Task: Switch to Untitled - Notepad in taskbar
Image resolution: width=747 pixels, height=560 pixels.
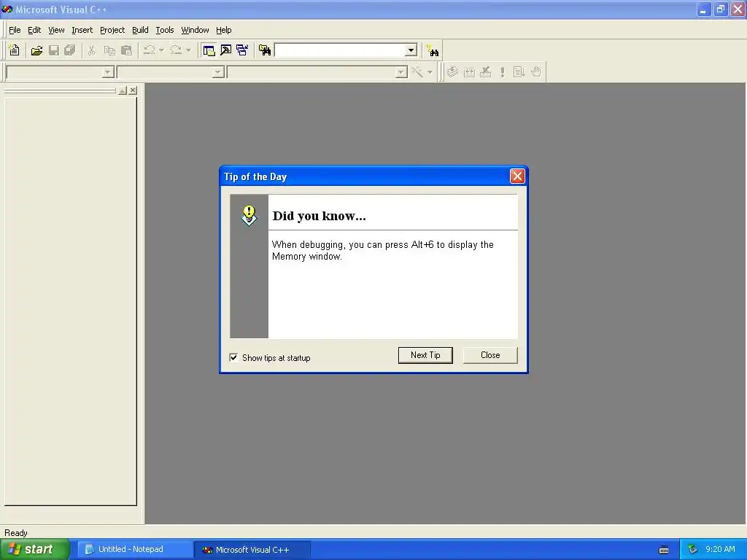Action: click(x=135, y=550)
